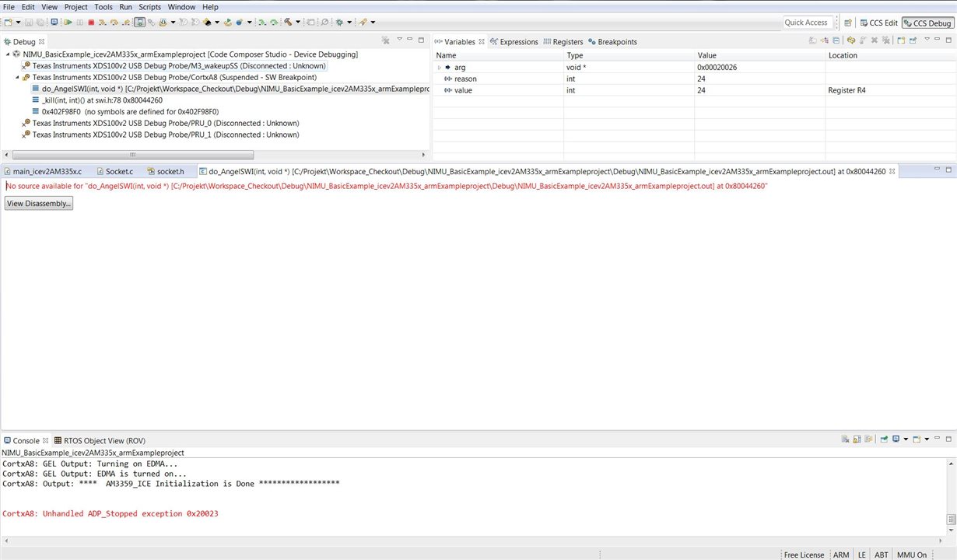Viewport: 957px width, 560px height.
Task: Open the Window menu
Action: click(x=181, y=7)
